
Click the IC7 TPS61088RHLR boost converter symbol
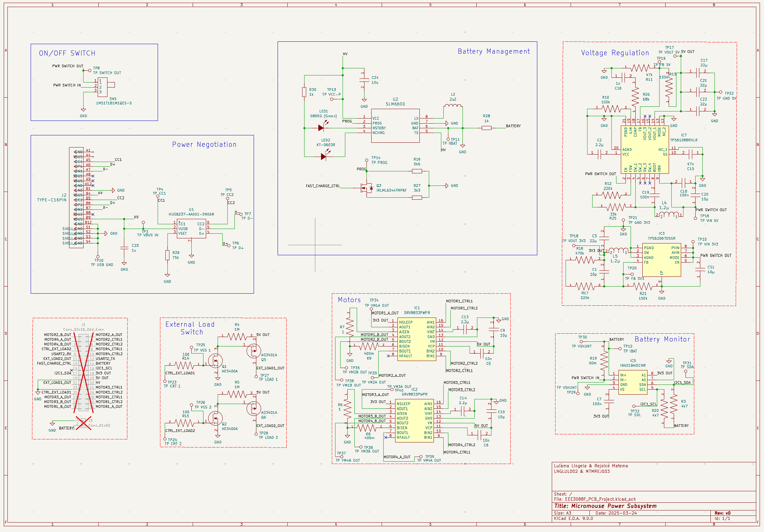pos(645,149)
